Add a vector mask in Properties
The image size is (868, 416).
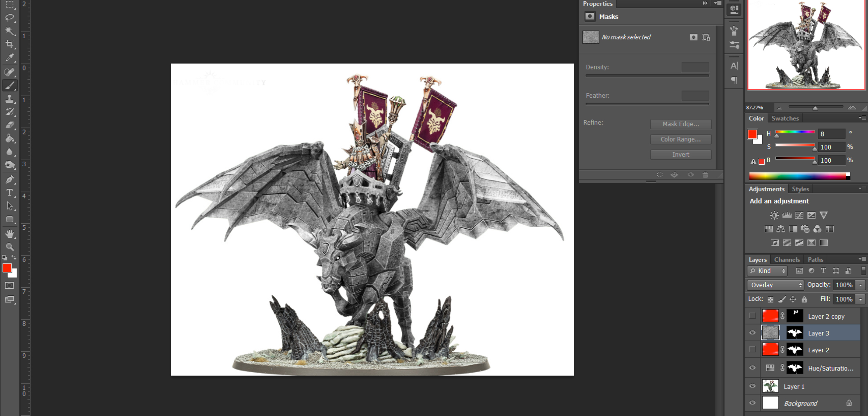click(x=706, y=37)
